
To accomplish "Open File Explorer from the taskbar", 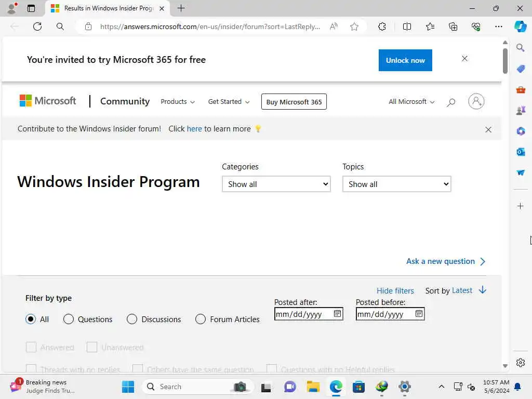I will pos(313,387).
